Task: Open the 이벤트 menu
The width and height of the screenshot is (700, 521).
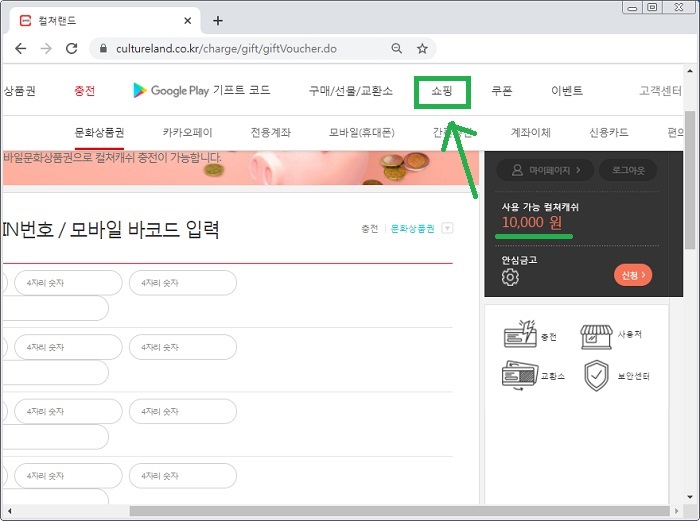Action: tap(567, 91)
